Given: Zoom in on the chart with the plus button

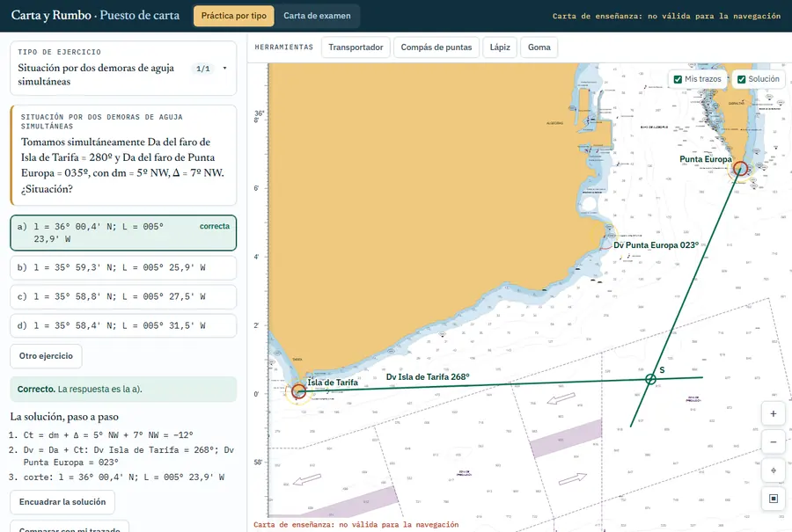Looking at the screenshot, I should [x=773, y=414].
